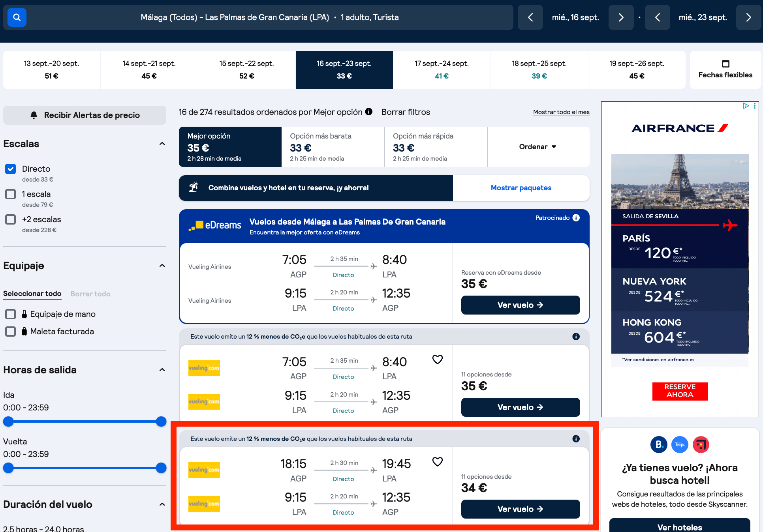The image size is (763, 532).
Task: Collapse the Equipaje section
Action: [x=162, y=266]
